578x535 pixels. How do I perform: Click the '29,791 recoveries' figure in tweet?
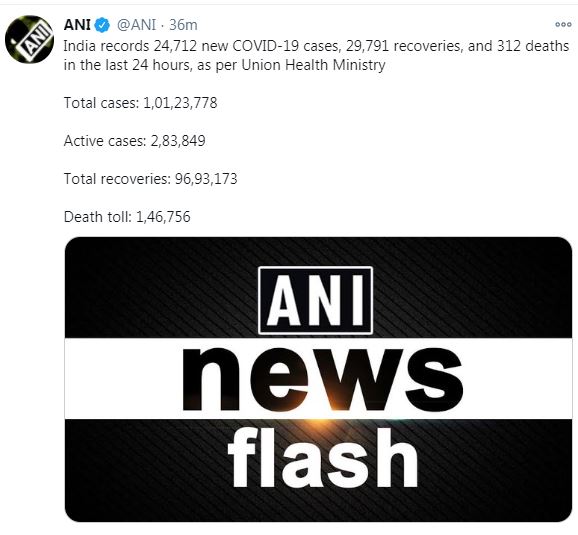tap(403, 46)
